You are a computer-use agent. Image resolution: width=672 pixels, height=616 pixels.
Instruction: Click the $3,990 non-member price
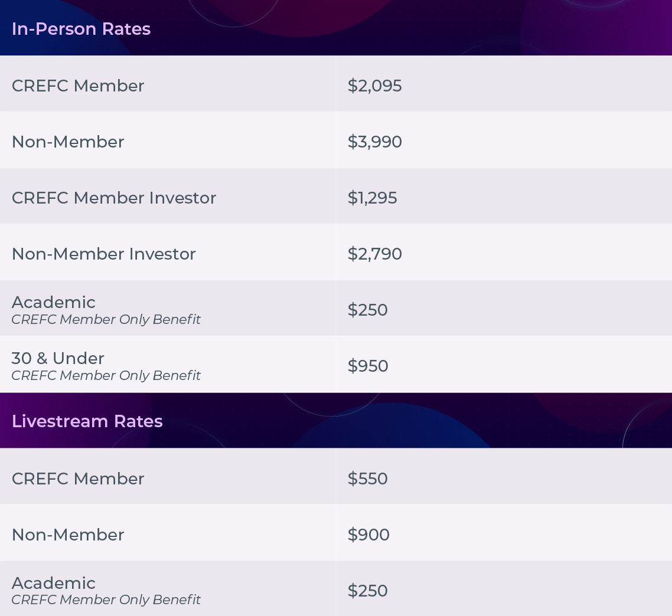[x=374, y=142]
